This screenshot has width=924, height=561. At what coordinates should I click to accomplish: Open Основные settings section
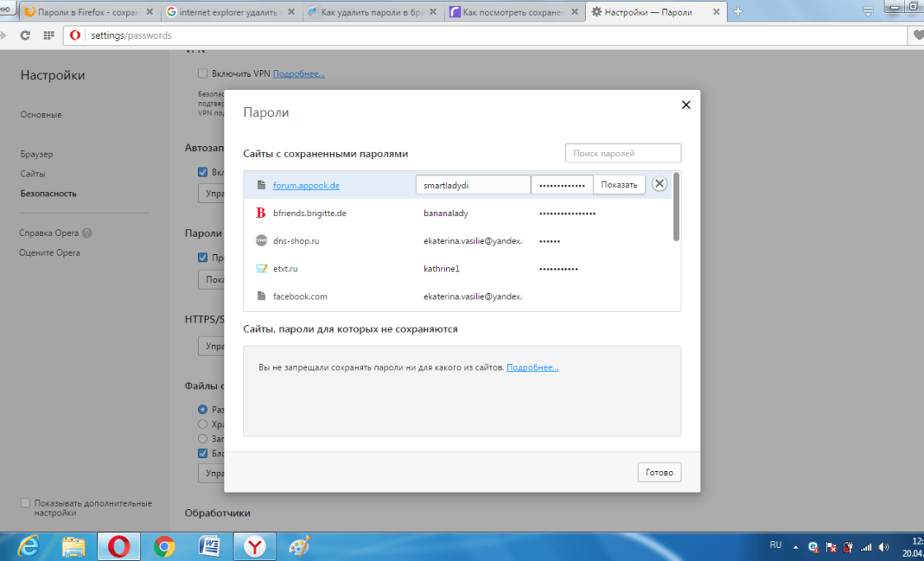(x=41, y=115)
